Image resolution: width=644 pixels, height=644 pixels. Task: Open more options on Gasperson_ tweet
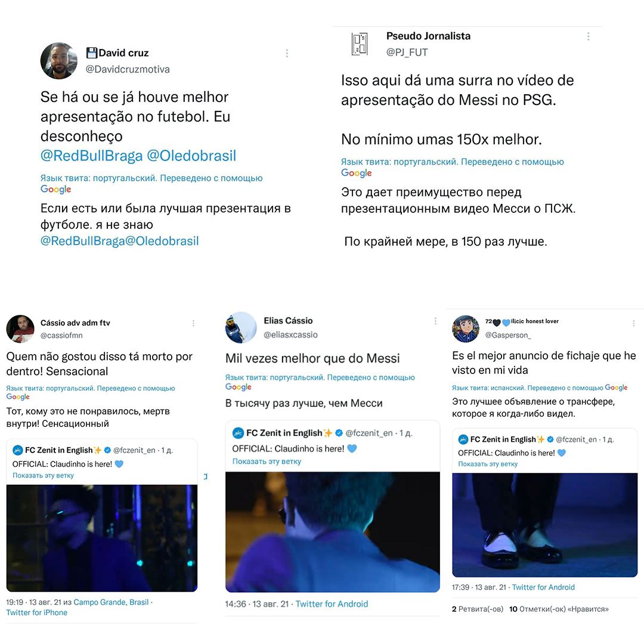(x=634, y=324)
